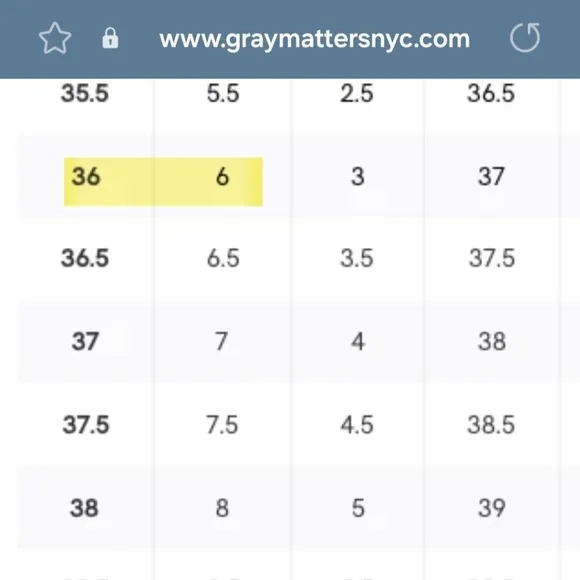Viewport: 580px width, 580px height.
Task: Click the highlighted 6 cell
Action: coord(222,176)
